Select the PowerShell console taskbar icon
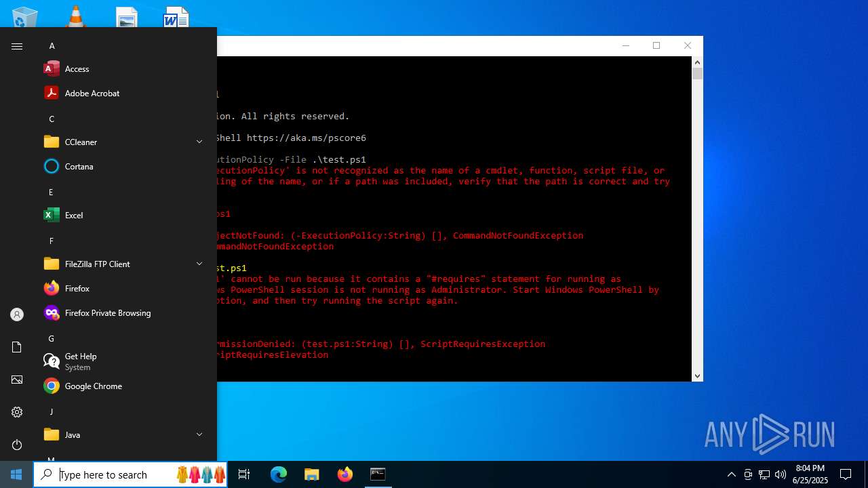The image size is (868, 488). [x=378, y=474]
